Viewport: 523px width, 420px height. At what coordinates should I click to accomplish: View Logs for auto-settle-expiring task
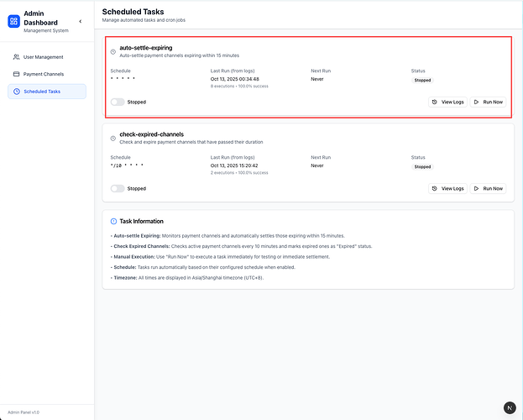click(447, 102)
